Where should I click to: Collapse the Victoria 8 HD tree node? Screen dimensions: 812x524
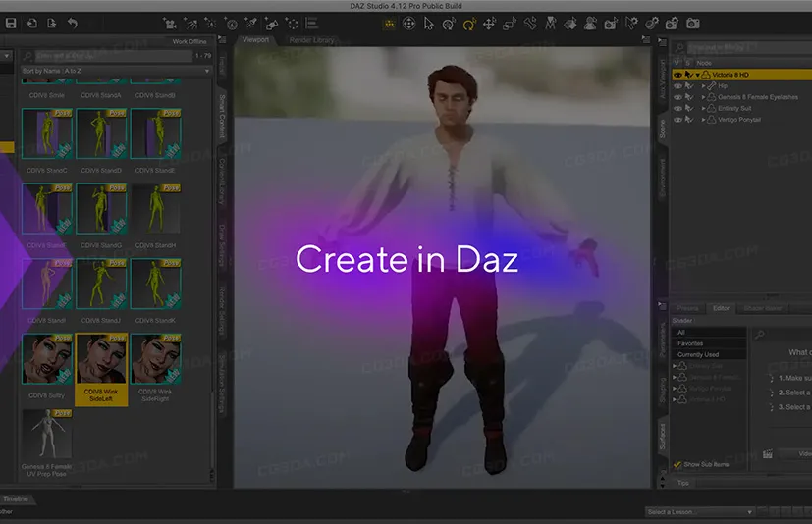(x=700, y=74)
